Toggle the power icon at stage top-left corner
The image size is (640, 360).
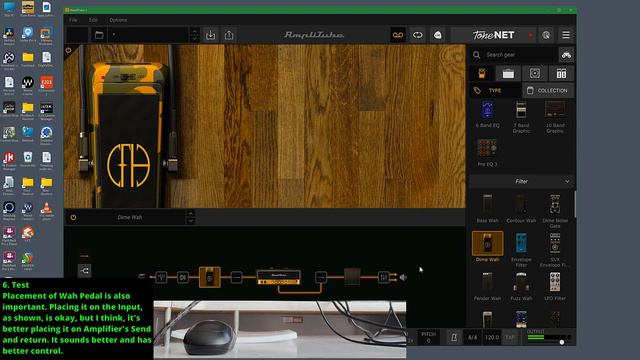click(x=69, y=51)
